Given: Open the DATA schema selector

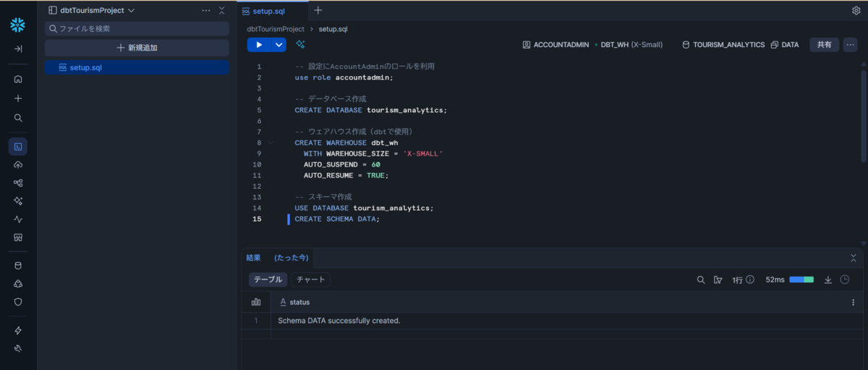Looking at the screenshot, I should (x=785, y=45).
